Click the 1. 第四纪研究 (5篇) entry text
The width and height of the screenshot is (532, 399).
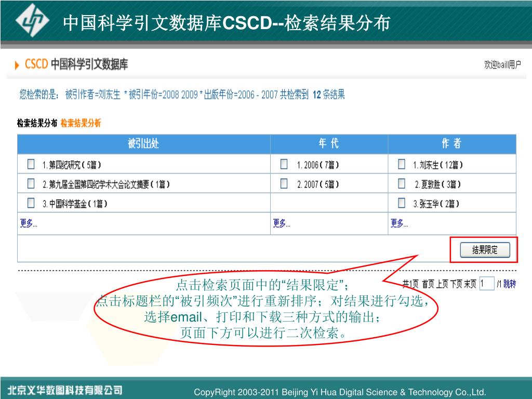(x=72, y=165)
